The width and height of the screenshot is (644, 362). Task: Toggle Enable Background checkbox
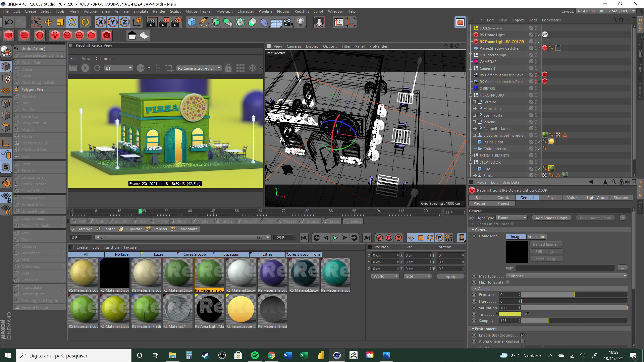522,335
